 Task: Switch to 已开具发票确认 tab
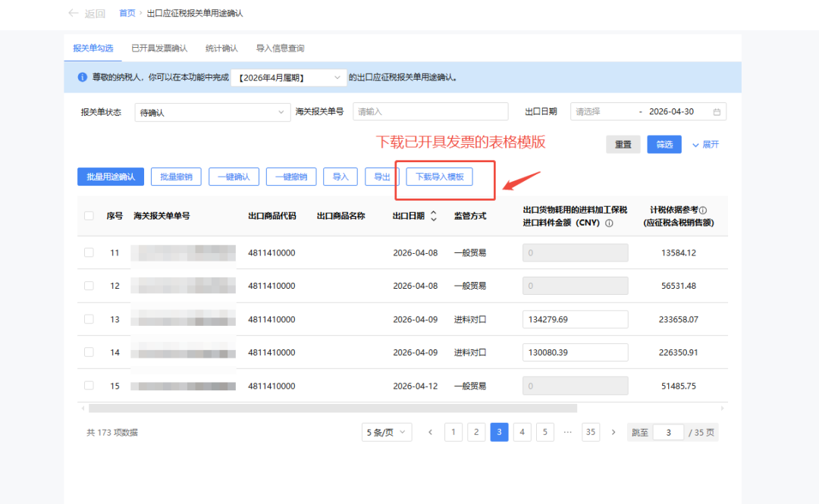click(x=159, y=48)
